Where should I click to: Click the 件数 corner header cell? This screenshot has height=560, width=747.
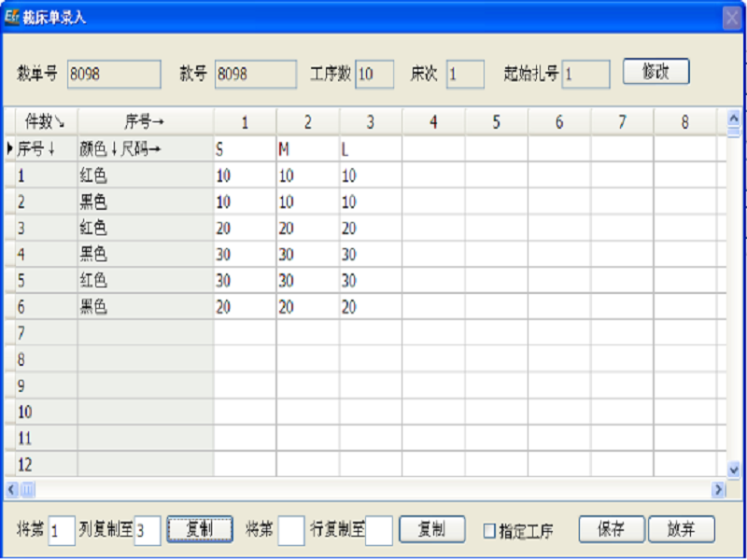pyautogui.click(x=45, y=121)
